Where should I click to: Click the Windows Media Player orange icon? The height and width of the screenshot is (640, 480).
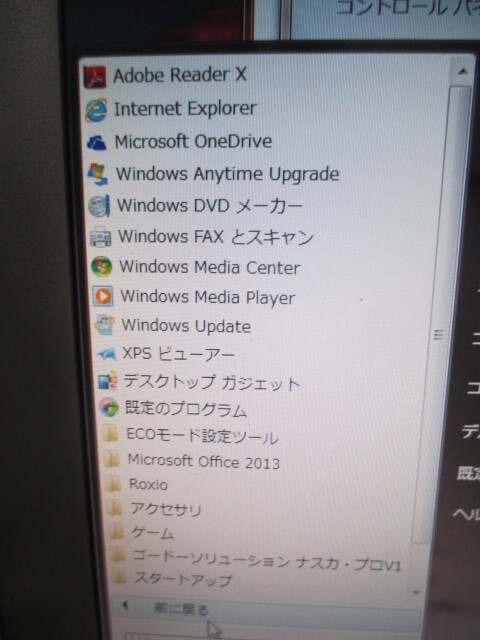tap(102, 296)
